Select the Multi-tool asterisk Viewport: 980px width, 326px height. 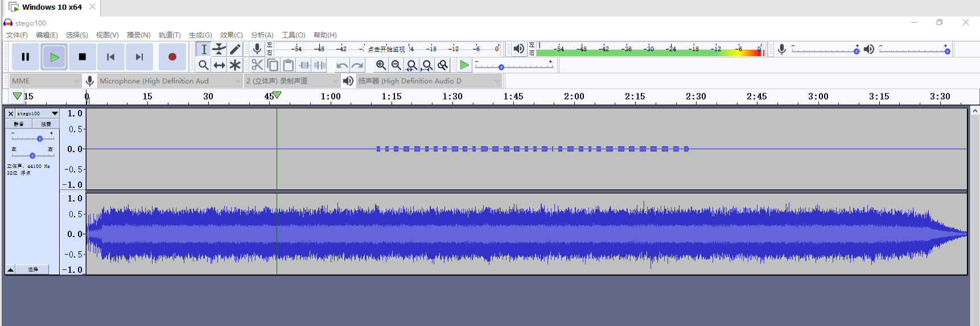pos(234,65)
